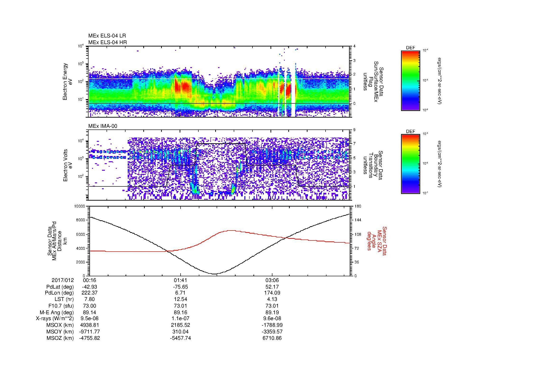The width and height of the screenshot is (555, 392).
Task: Click the red 'MEx SZA Angle degrees' axis label
Action: 377,241
